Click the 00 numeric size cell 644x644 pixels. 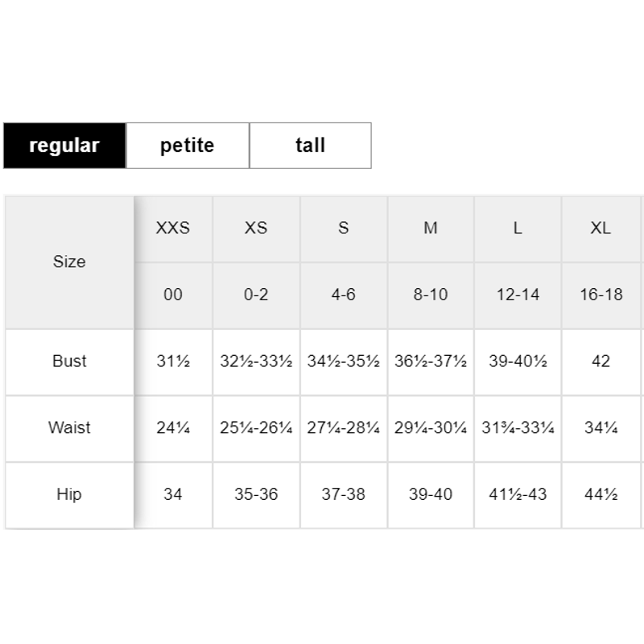173,295
